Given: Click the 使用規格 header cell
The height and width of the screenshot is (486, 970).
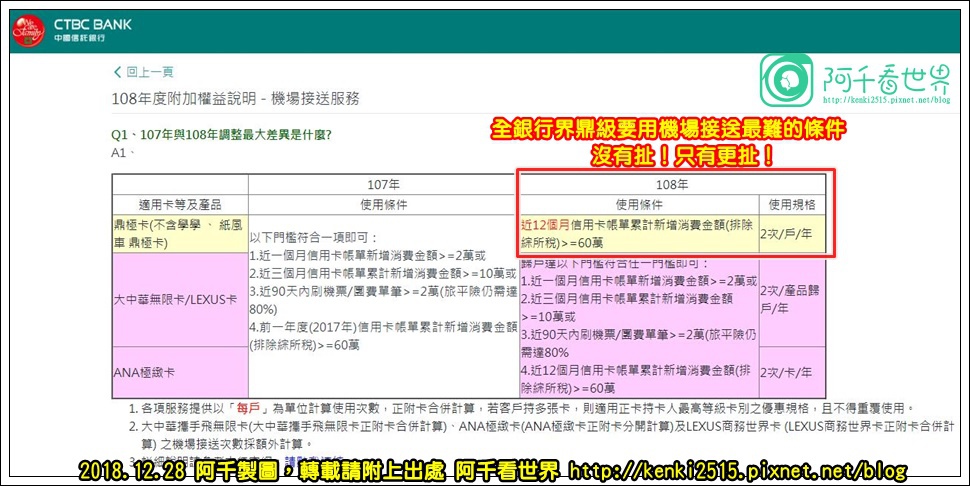Looking at the screenshot, I should 792,205.
